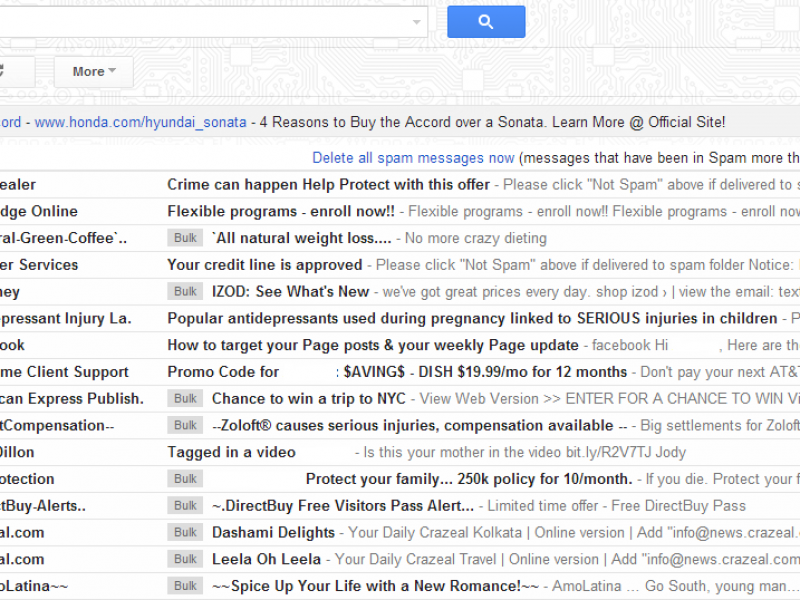This screenshot has width=800, height=600.
Task: Open the Spice Up Your Life with a New Romance email
Action: click(x=376, y=586)
